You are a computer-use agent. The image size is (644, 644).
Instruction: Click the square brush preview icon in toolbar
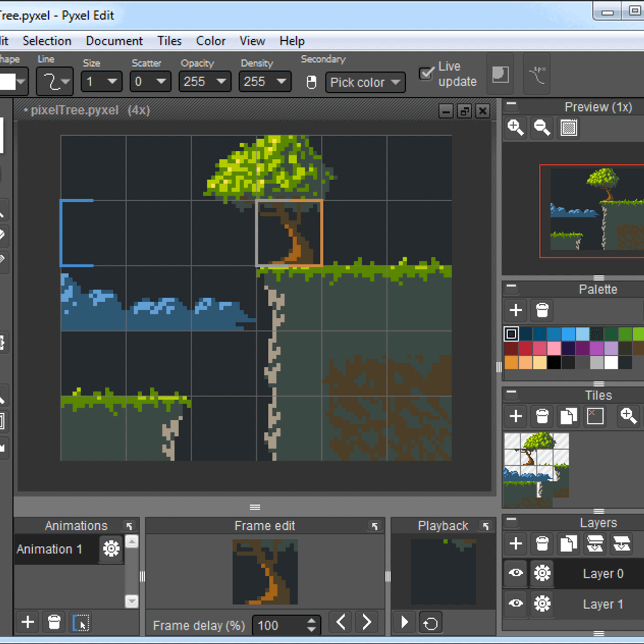point(500,74)
